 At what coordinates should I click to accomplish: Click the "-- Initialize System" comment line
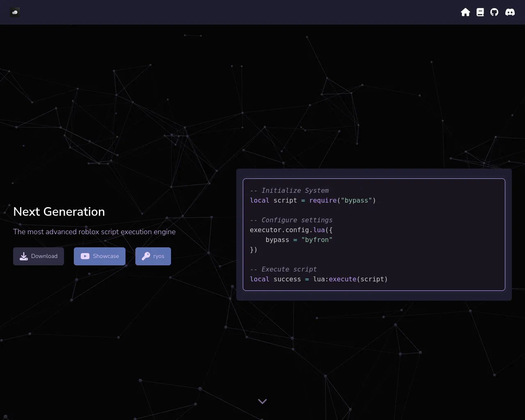tap(289, 191)
